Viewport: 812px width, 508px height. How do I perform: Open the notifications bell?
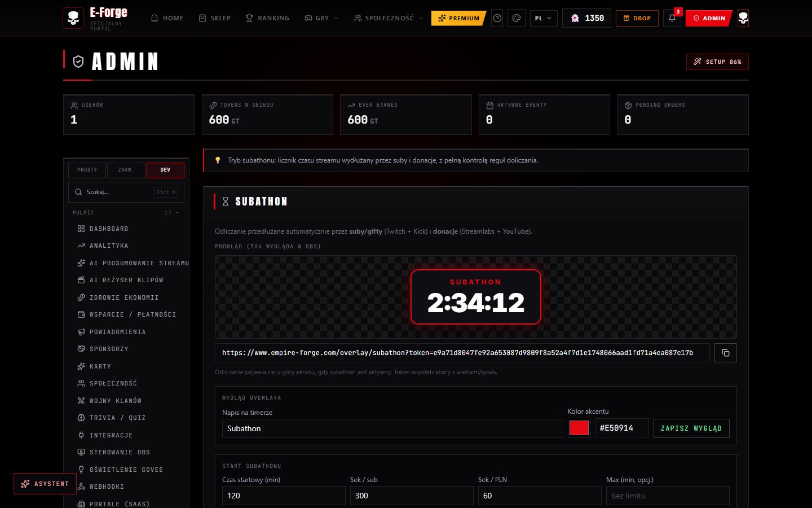tap(672, 18)
